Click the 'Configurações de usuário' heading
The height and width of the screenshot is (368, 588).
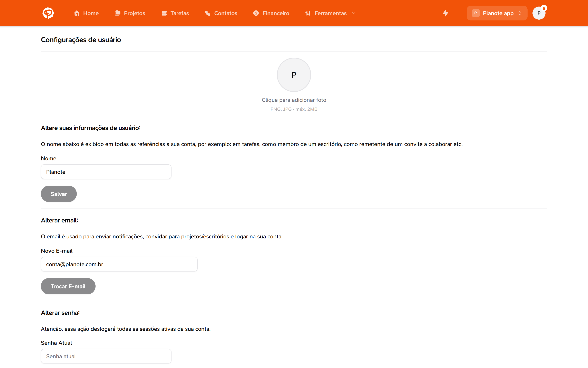(81, 40)
